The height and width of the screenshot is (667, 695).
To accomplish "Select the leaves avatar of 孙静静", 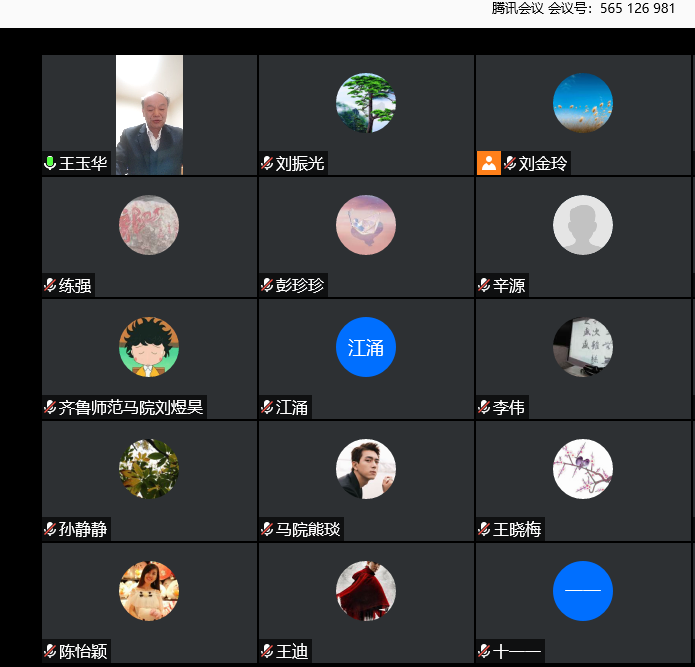I will [149, 469].
